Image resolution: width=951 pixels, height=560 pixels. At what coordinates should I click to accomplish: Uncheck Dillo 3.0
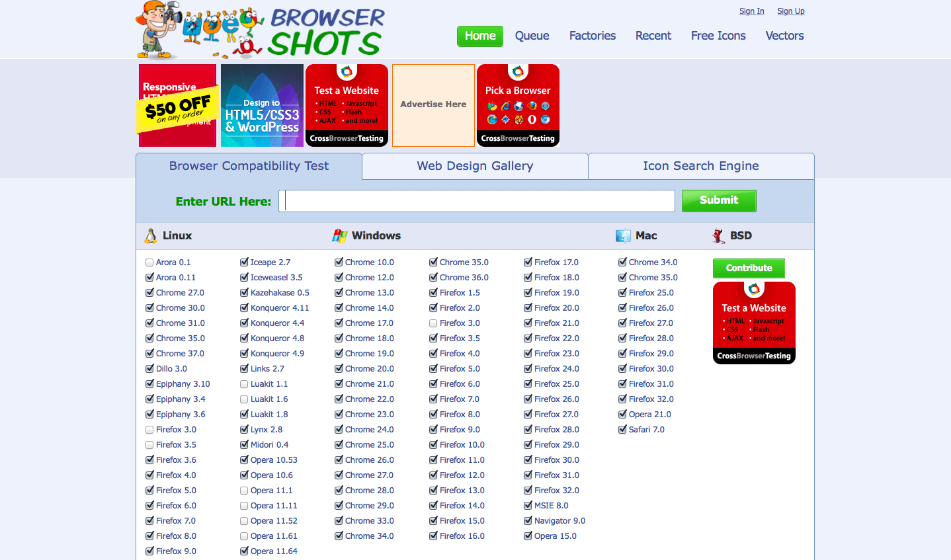[149, 368]
